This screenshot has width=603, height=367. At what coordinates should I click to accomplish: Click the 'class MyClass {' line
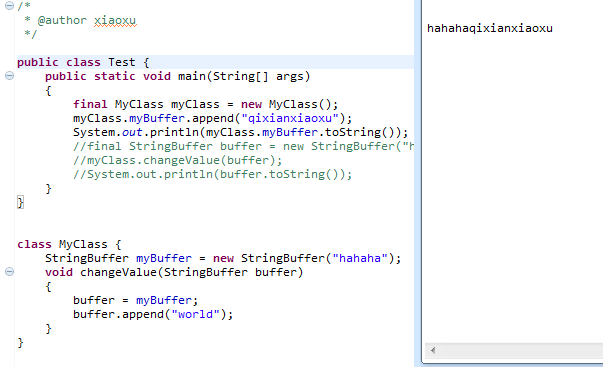(x=69, y=244)
